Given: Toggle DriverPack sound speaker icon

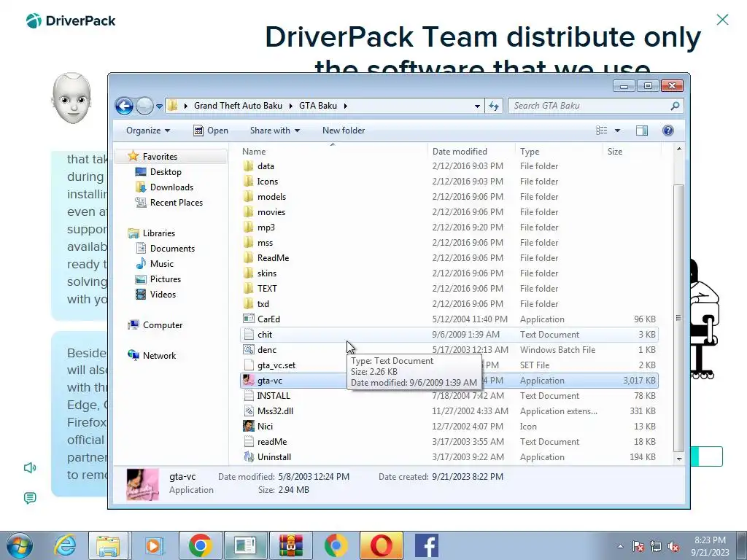Looking at the screenshot, I should [x=29, y=467].
